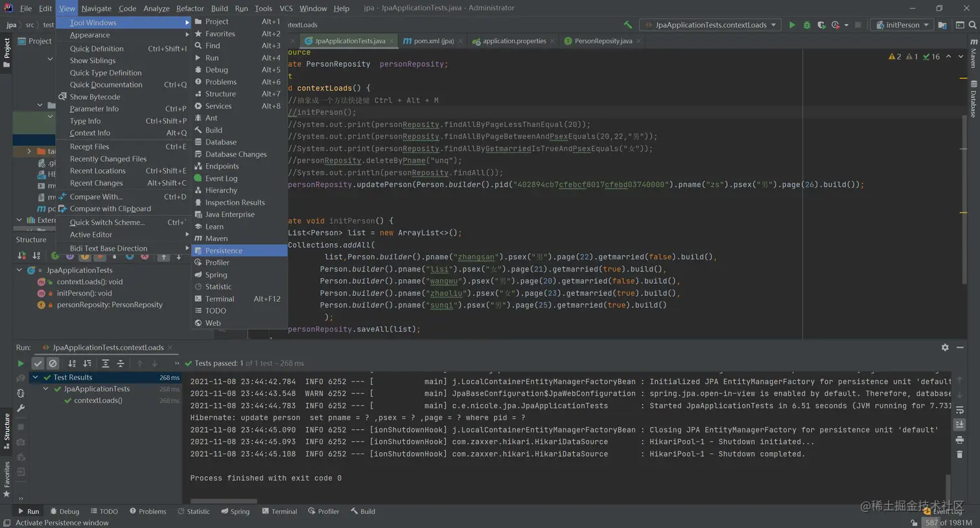Click the 16 typos indicator in editor
980x528 pixels.
[x=931, y=57]
